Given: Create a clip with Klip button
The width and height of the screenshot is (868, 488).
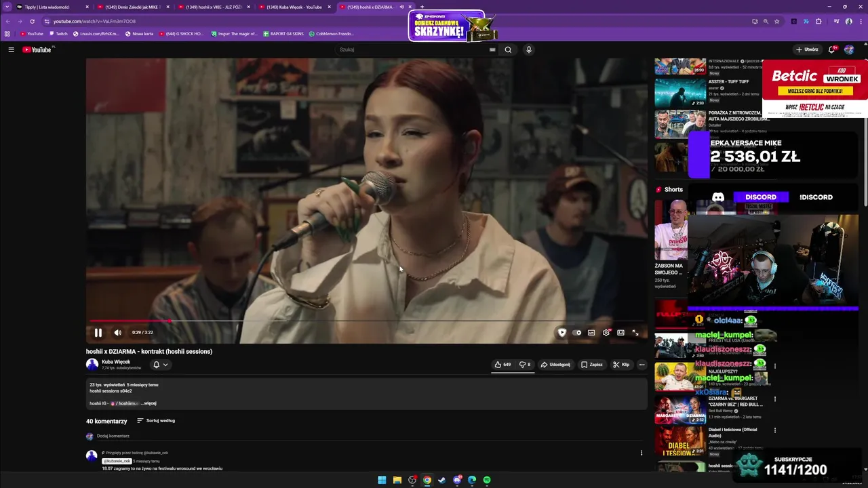Looking at the screenshot, I should click(621, 365).
